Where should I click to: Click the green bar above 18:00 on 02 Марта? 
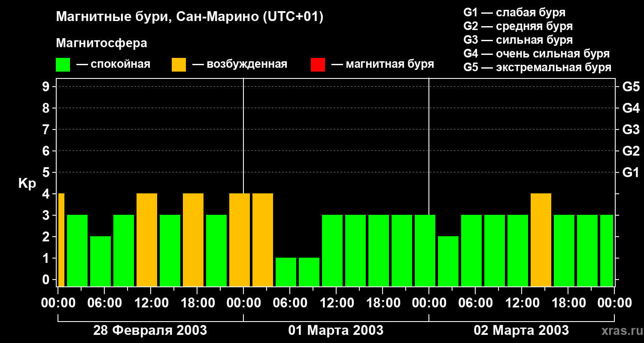[564, 250]
